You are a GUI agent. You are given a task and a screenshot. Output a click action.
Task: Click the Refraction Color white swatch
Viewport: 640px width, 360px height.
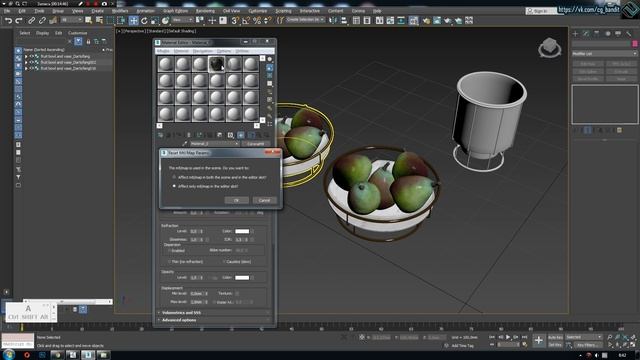(242, 231)
